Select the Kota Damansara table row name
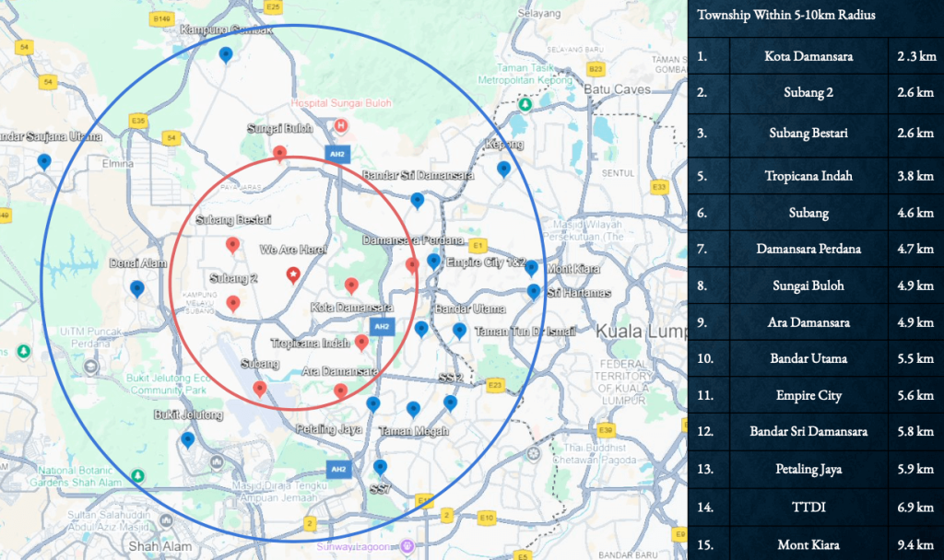Screen dimensions: 944x560 pyautogui.click(x=808, y=56)
